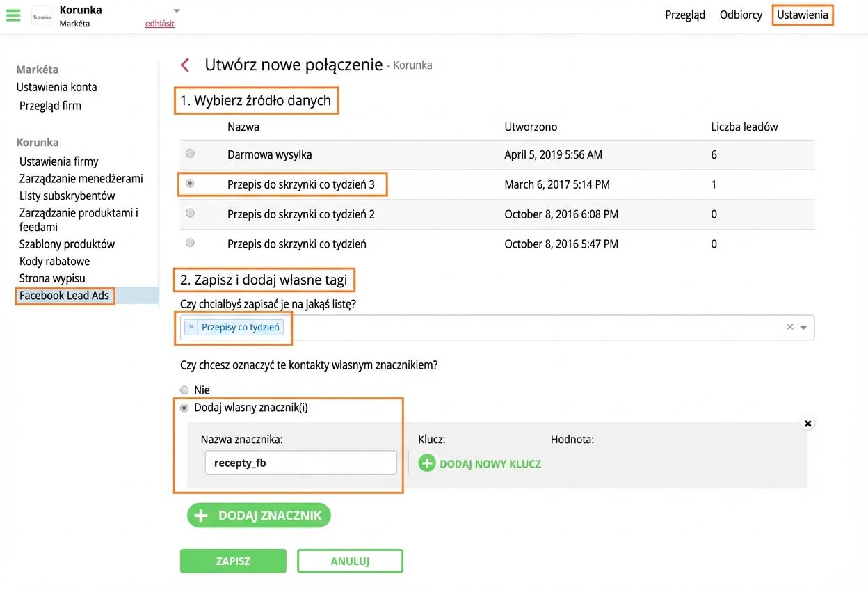
Task: Click the Utworzono column header
Action: 531,127
